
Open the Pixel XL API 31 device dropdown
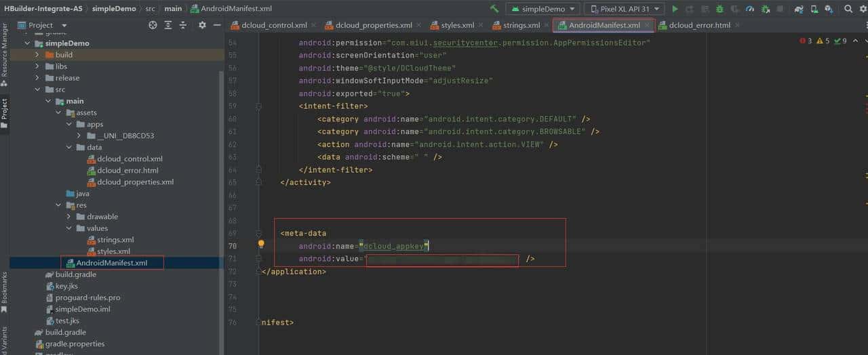point(623,9)
